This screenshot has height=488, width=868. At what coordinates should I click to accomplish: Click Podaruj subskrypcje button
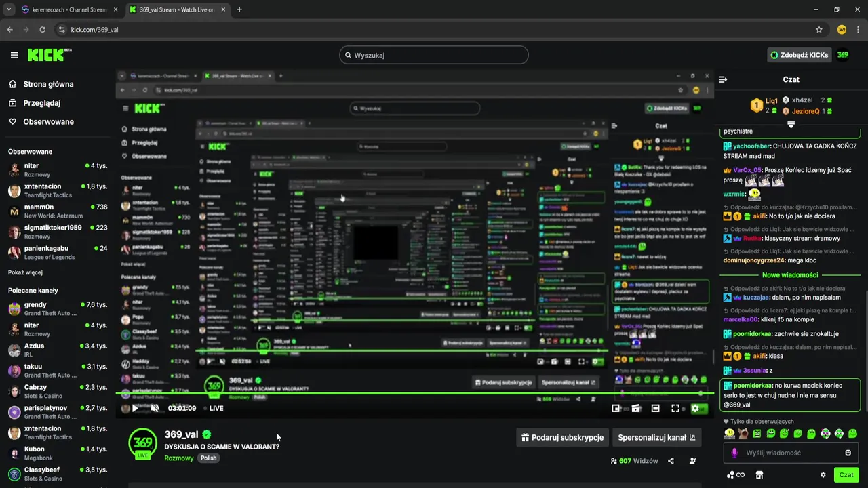(x=562, y=437)
